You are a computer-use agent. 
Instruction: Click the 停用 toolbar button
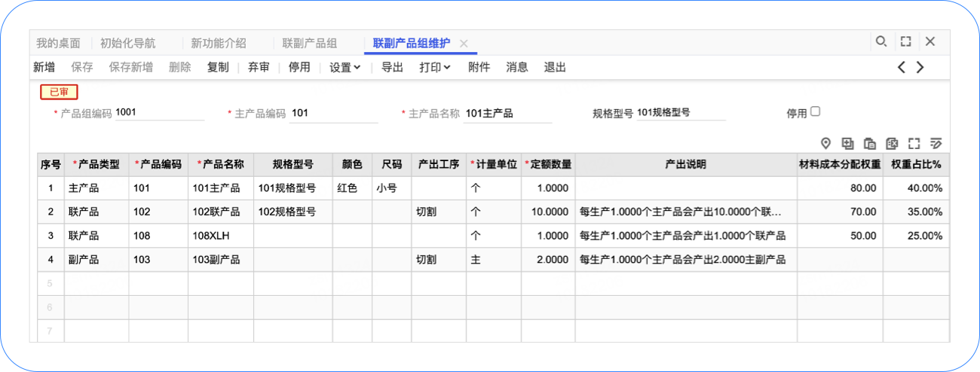click(299, 67)
